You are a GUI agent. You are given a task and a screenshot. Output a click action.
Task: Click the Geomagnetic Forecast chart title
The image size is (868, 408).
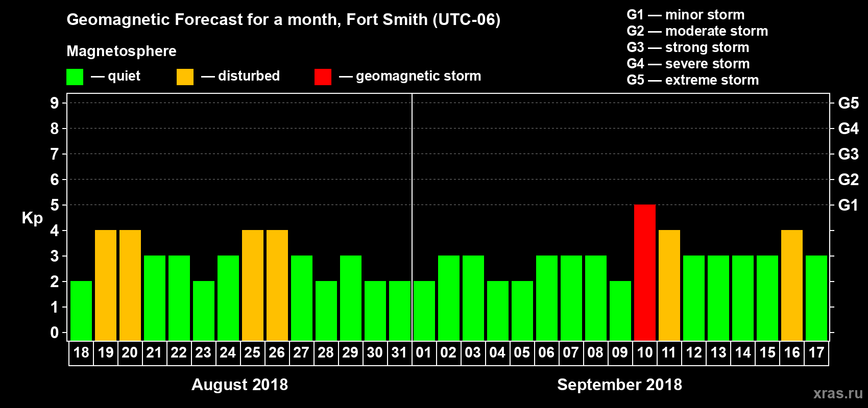pos(283,19)
